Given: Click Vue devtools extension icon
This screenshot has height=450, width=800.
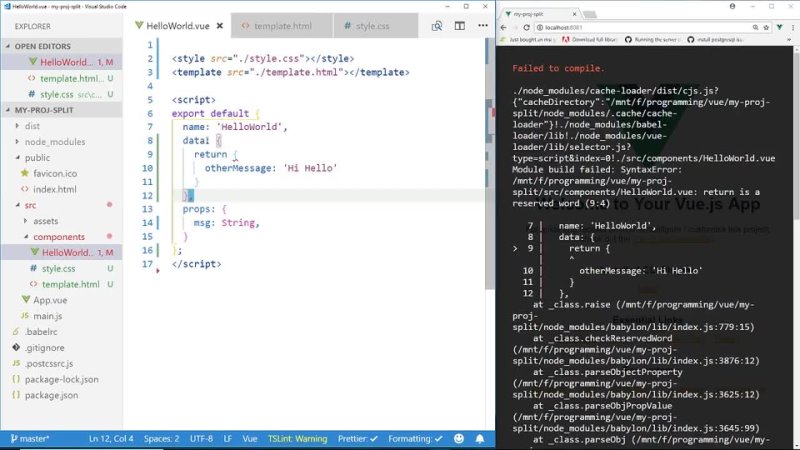Looking at the screenshot, I should [780, 28].
